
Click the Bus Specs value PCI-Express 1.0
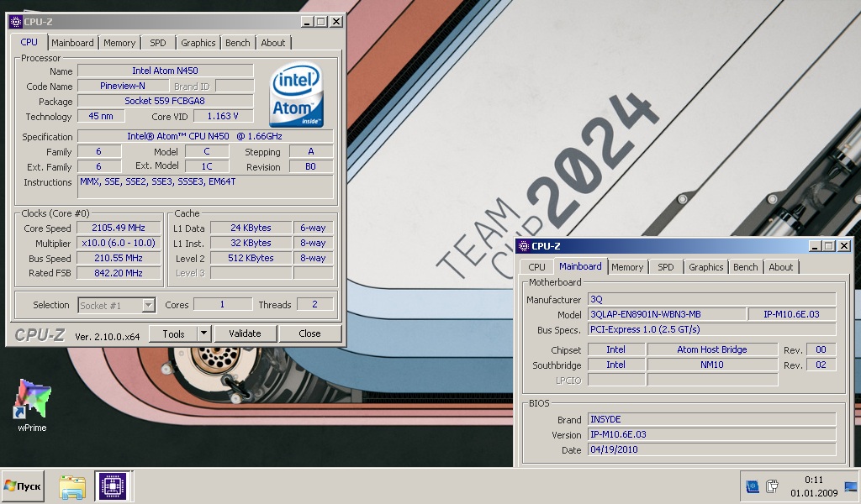tap(711, 329)
